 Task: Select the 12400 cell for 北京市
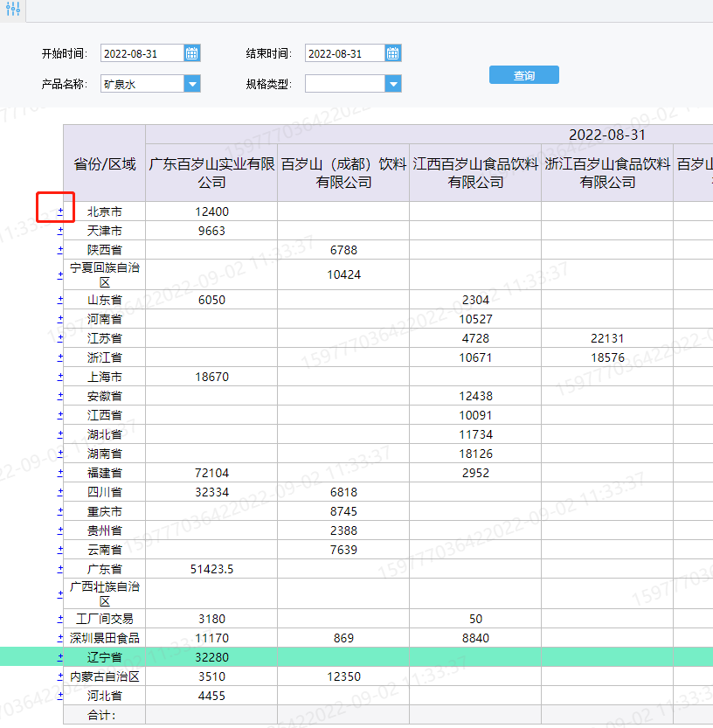tap(211, 211)
